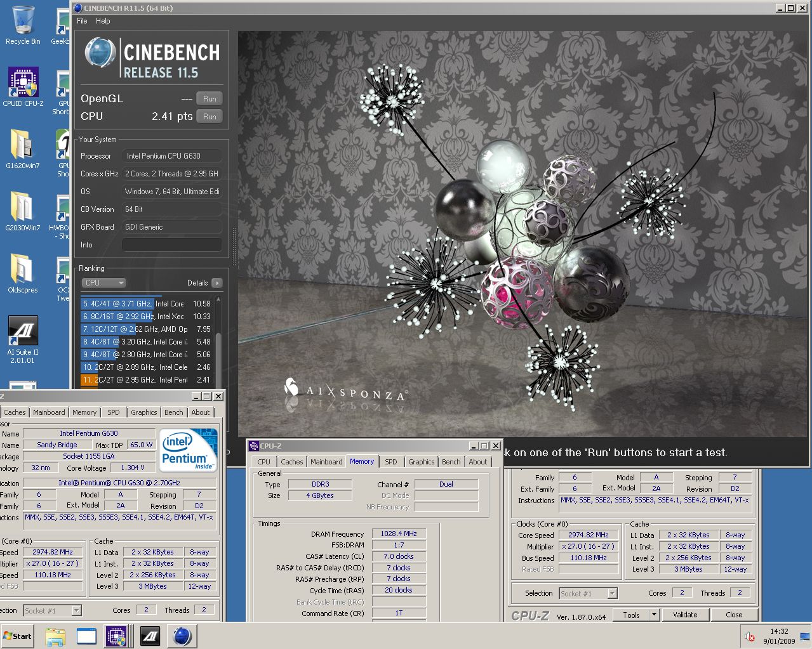This screenshot has width=812, height=649.
Task: Open Windows Explorer from the taskbar
Action: pyautogui.click(x=55, y=636)
